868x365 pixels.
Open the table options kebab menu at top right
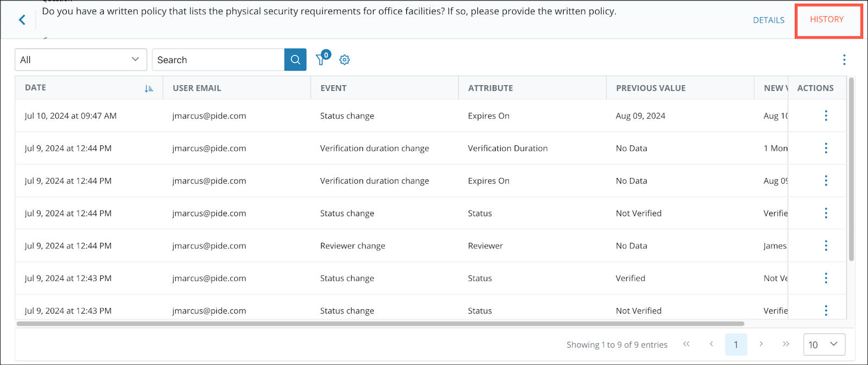tap(844, 60)
